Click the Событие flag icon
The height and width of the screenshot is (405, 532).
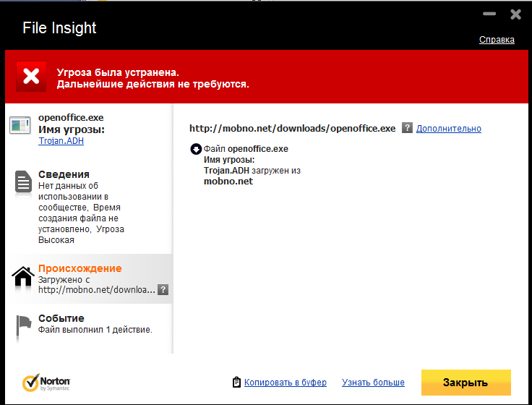[x=23, y=327]
